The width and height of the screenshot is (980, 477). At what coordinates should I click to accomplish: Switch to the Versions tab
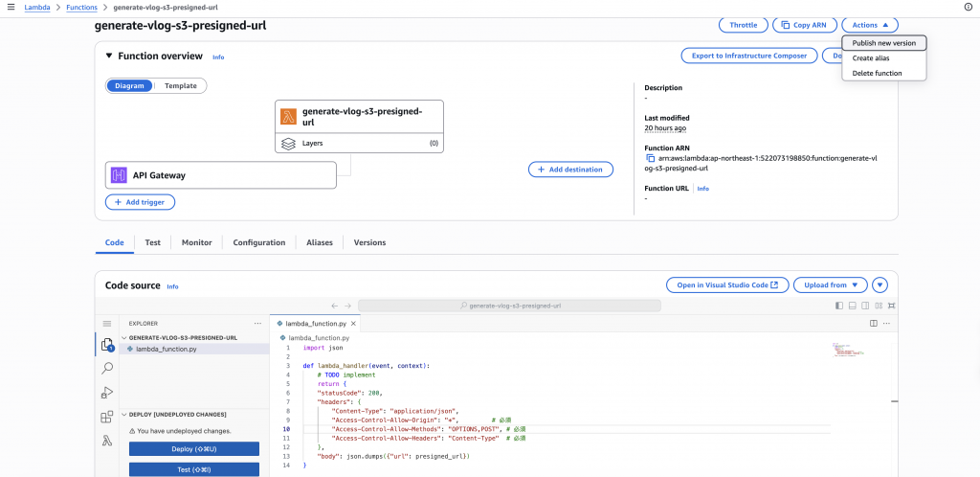click(369, 242)
